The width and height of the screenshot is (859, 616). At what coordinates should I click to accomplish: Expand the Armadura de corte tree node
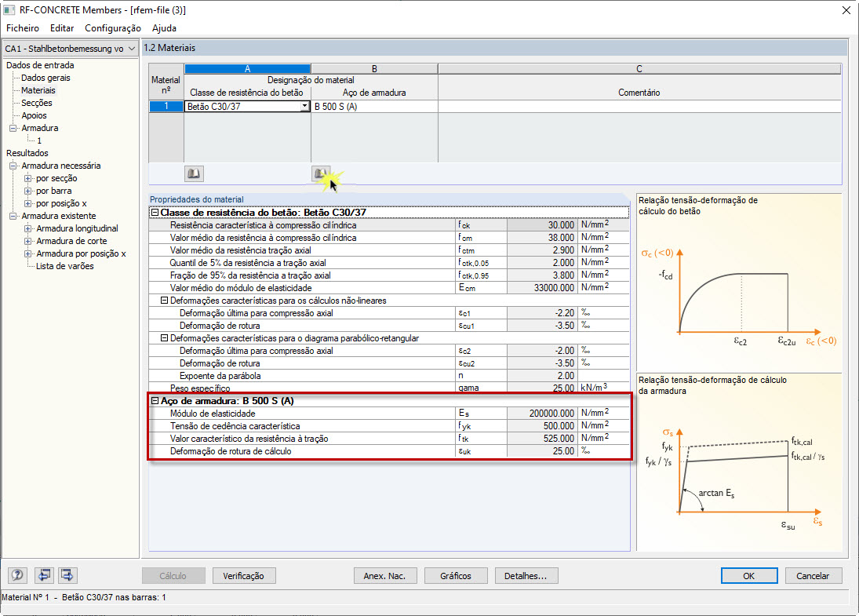coord(28,241)
